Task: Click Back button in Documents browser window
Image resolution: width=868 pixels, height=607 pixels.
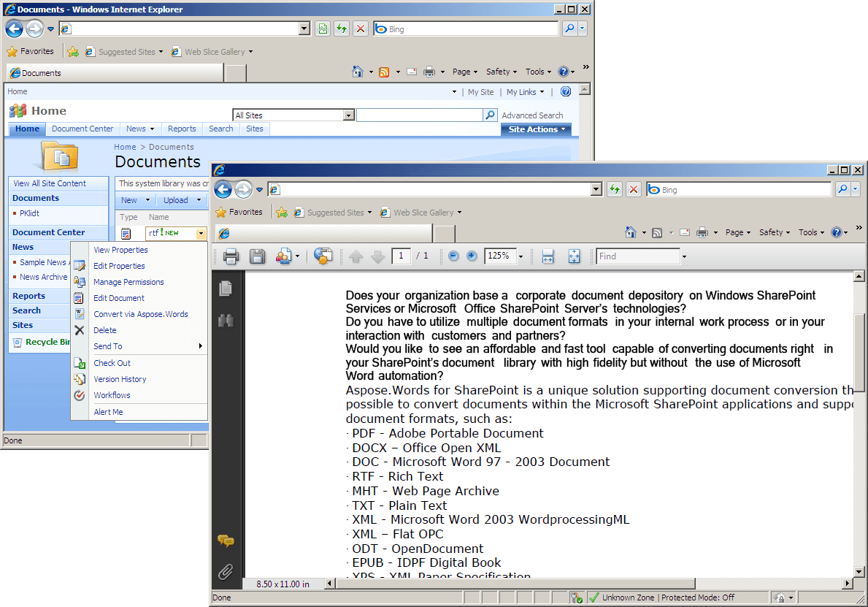Action: (15, 28)
